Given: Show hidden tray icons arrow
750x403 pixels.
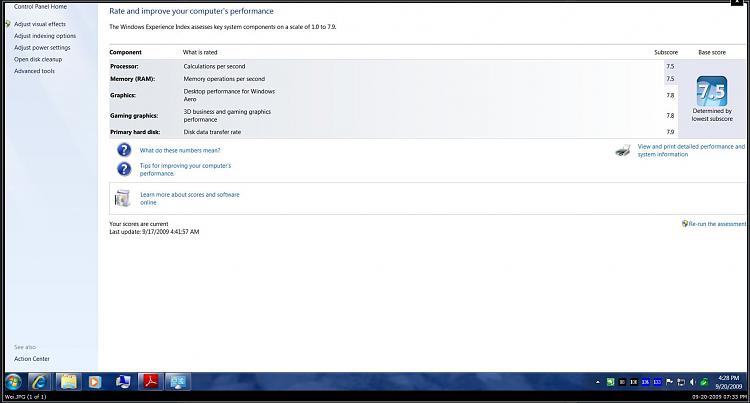Looking at the screenshot, I should point(597,382).
